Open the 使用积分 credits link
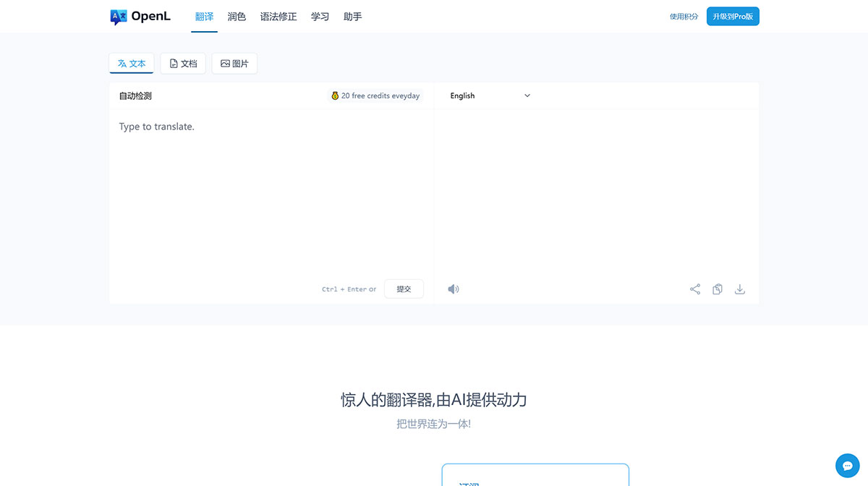Viewport: 868px width, 486px height. click(x=684, y=16)
